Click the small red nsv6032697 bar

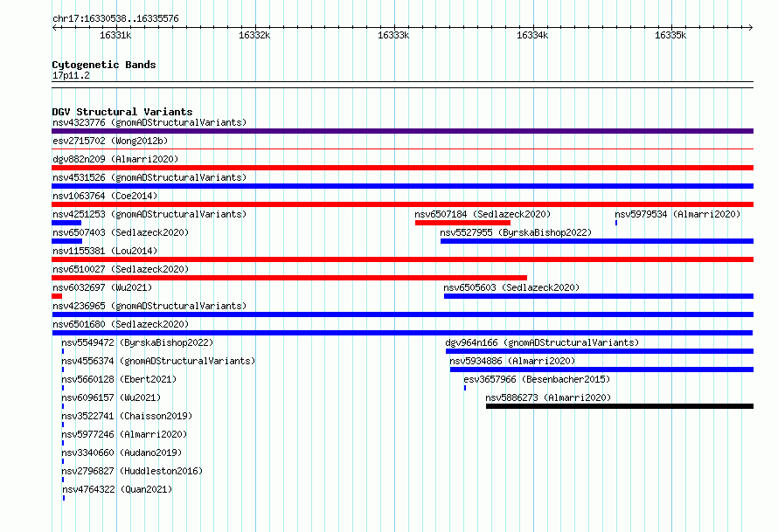[57, 296]
